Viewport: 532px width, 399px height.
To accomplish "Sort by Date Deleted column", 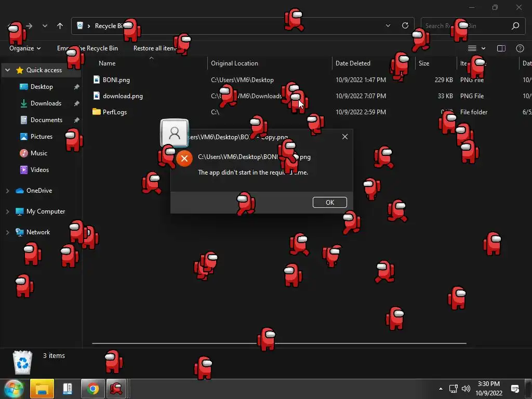I will coord(353,63).
